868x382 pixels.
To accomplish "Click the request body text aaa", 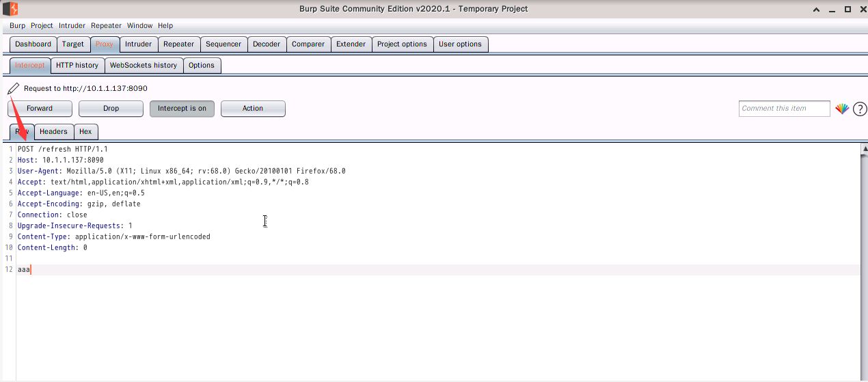I will [x=24, y=270].
